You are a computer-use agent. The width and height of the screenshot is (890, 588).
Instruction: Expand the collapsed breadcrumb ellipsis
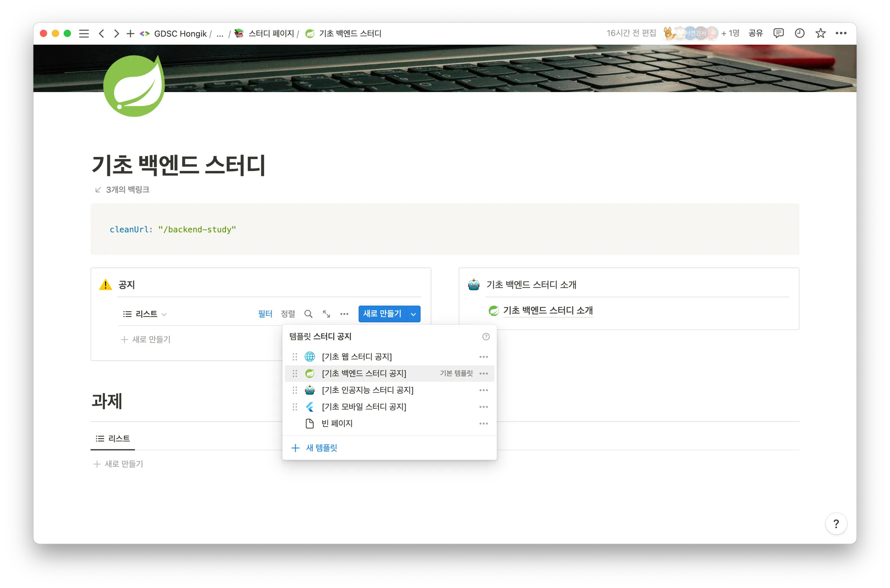pos(220,34)
